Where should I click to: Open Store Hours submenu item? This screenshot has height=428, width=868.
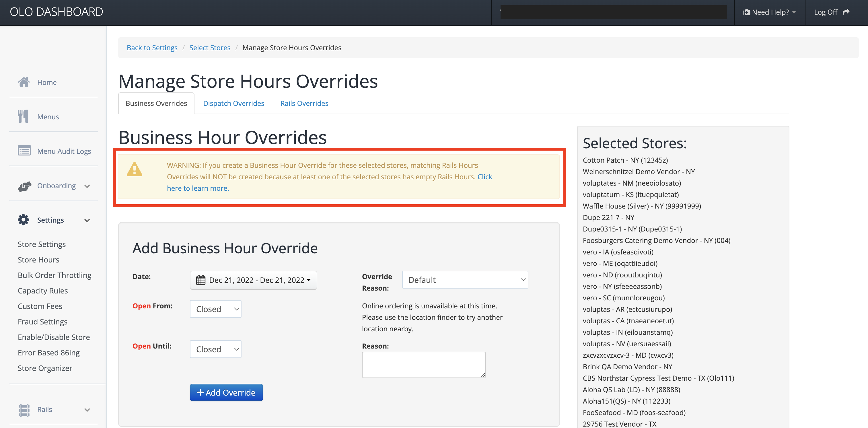38,260
